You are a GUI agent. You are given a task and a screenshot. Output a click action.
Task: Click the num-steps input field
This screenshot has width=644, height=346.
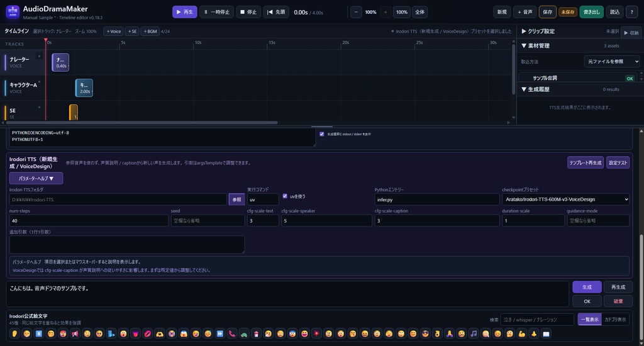pyautogui.click(x=89, y=221)
